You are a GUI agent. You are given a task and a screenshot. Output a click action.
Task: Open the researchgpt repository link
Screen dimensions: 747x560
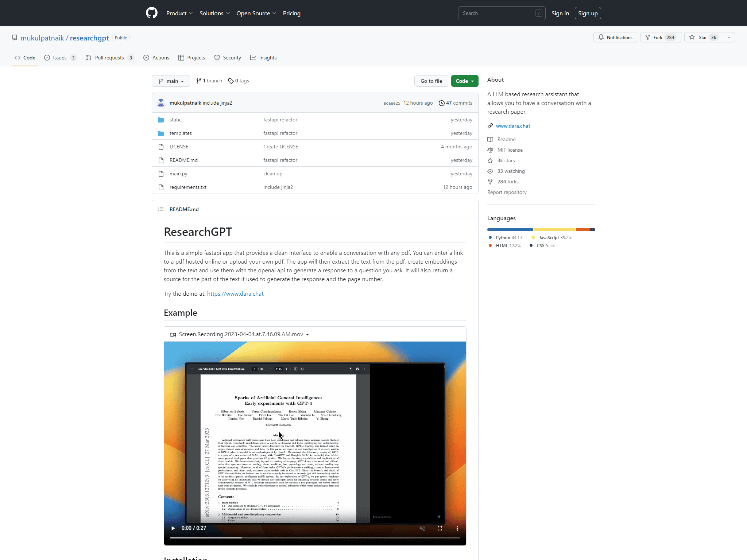[x=89, y=38]
